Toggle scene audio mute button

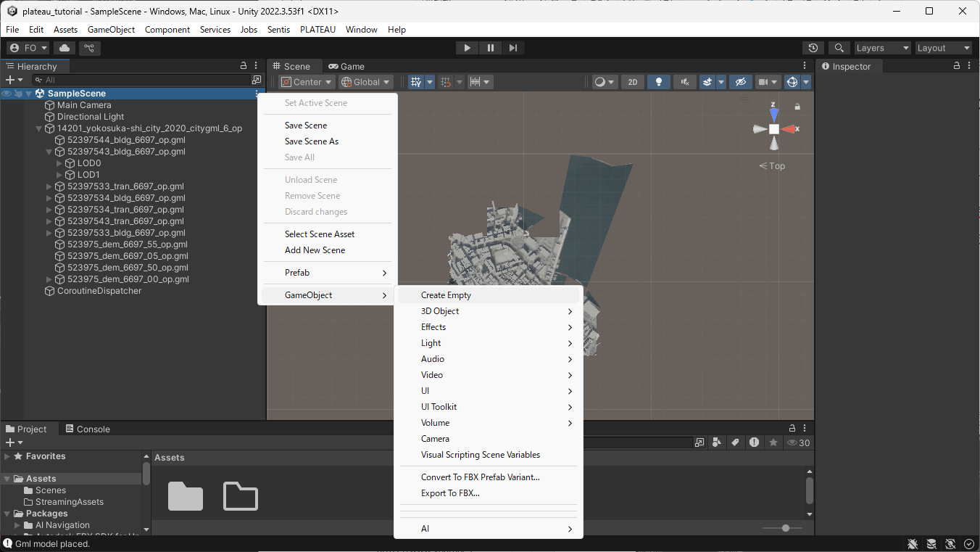point(684,82)
